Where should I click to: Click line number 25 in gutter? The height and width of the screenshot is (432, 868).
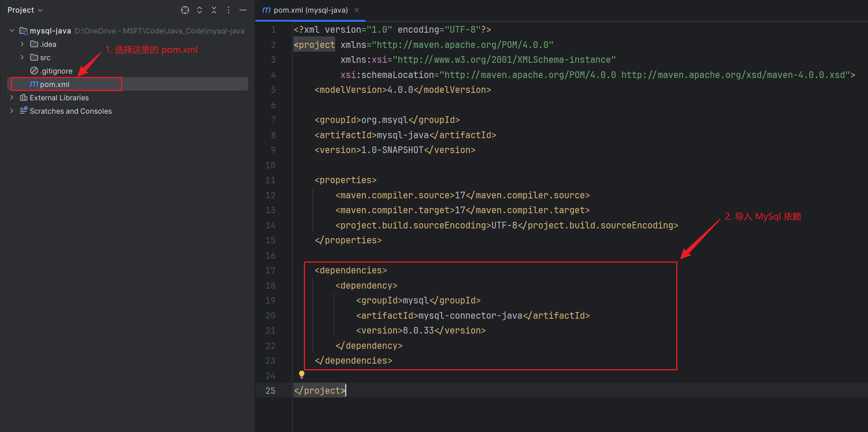[271, 391]
